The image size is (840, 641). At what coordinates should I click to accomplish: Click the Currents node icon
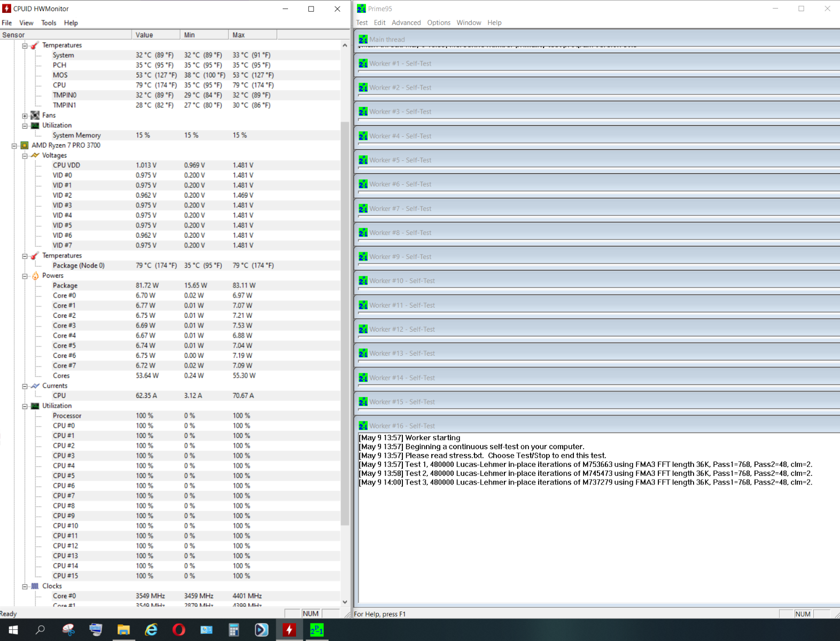point(35,386)
